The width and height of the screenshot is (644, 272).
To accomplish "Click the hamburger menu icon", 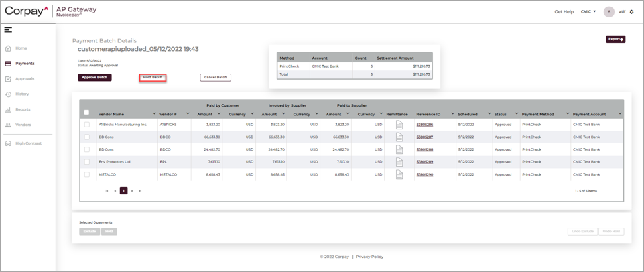I will pos(8,30).
